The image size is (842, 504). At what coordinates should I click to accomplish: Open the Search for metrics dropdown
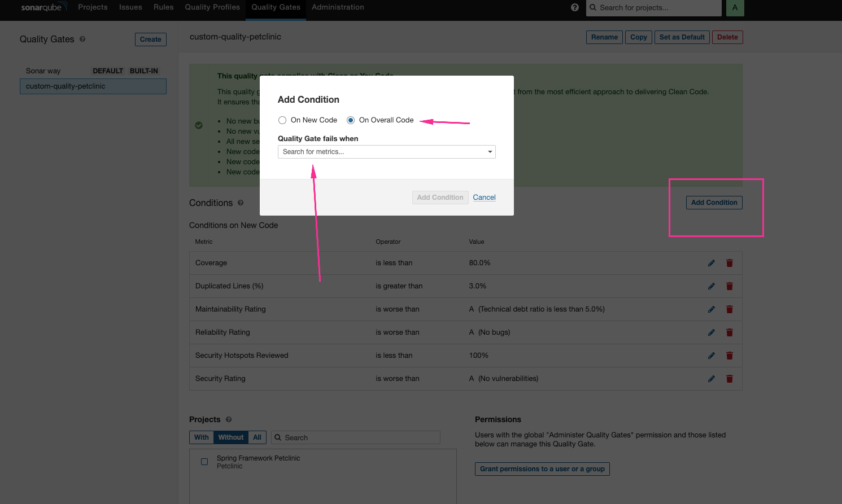[x=386, y=152]
